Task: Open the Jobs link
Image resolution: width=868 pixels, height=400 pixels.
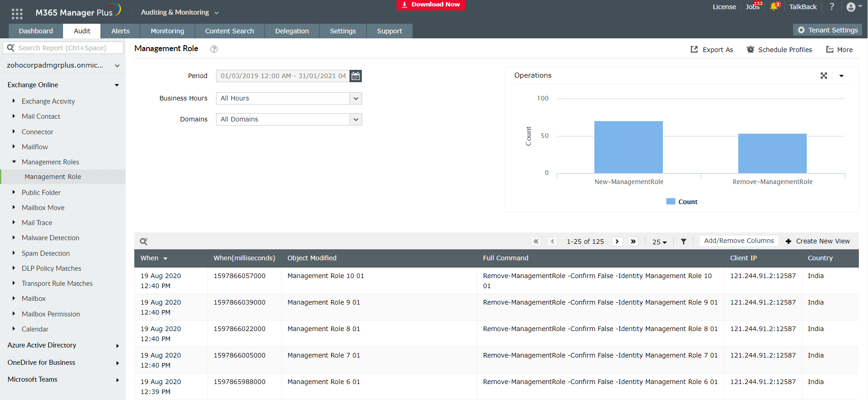Action: click(x=752, y=7)
